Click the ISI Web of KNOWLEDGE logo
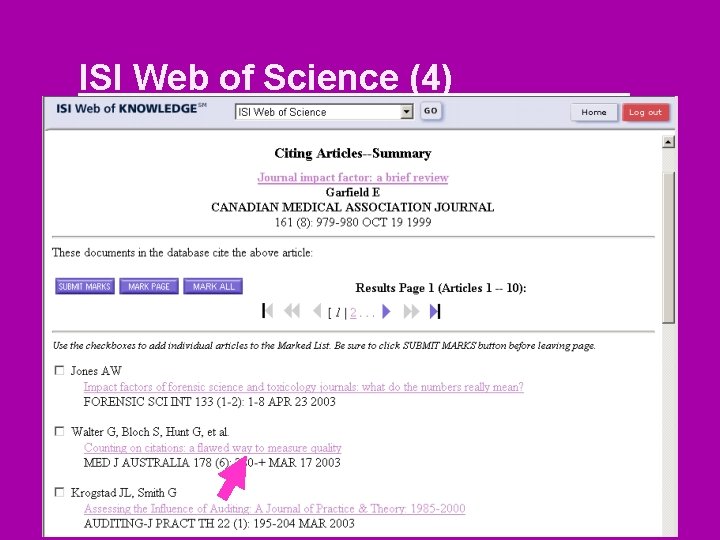720x540 pixels. click(x=131, y=109)
